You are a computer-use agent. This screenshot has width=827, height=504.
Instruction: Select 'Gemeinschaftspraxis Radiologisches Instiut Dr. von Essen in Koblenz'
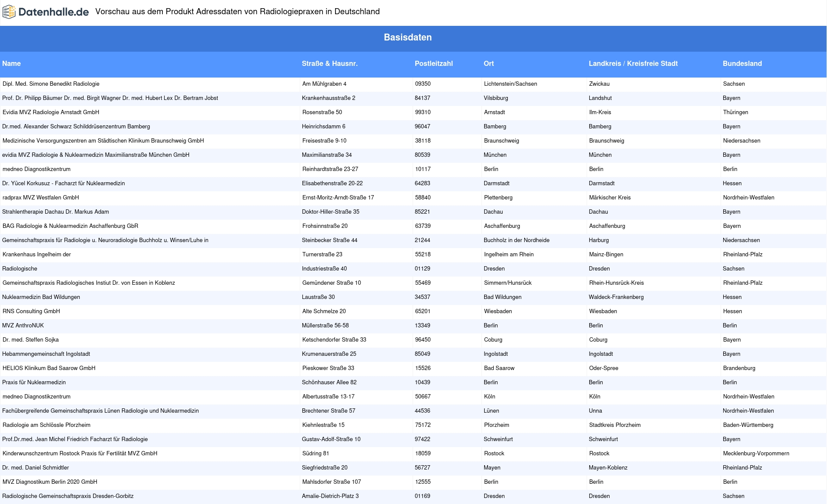tap(89, 283)
